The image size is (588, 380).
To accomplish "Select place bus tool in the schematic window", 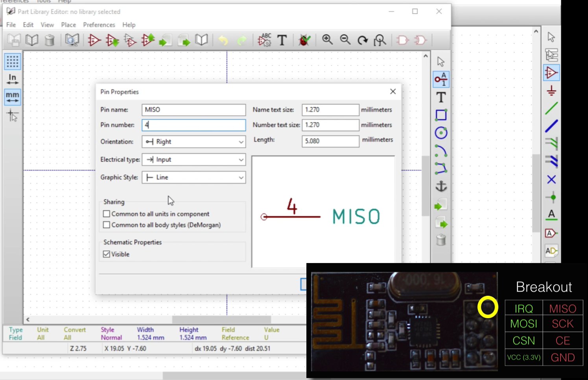I will (x=551, y=126).
